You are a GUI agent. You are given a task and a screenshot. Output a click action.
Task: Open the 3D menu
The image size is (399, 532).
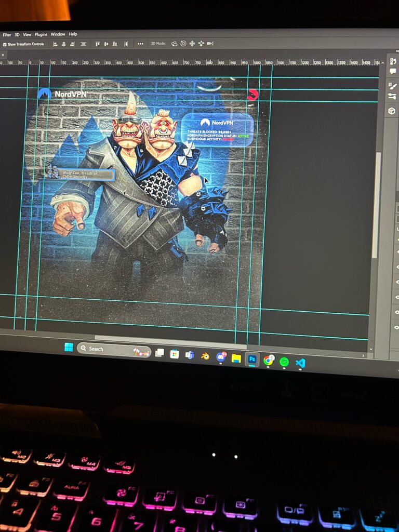pos(17,35)
